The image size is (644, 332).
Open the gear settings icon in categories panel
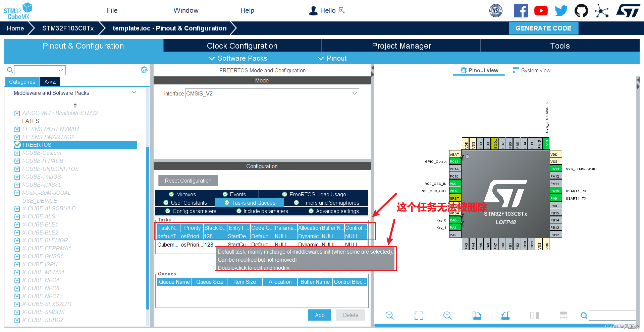tap(144, 70)
